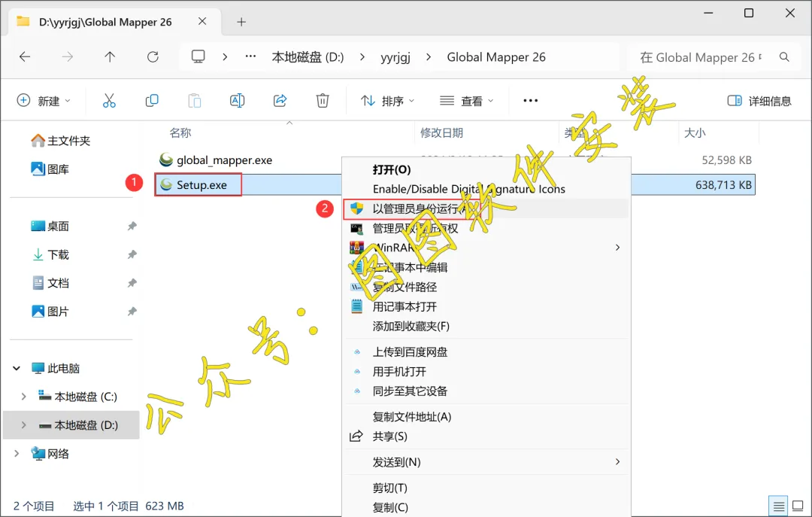
Task: Sort by the 大小 column header
Action: pyautogui.click(x=695, y=132)
